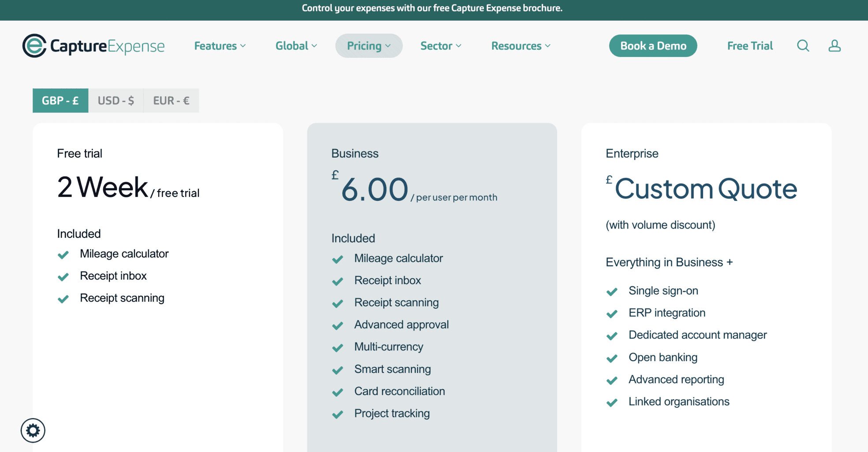Click the checkmark next to Open banking
The height and width of the screenshot is (452, 868).
[x=612, y=358]
